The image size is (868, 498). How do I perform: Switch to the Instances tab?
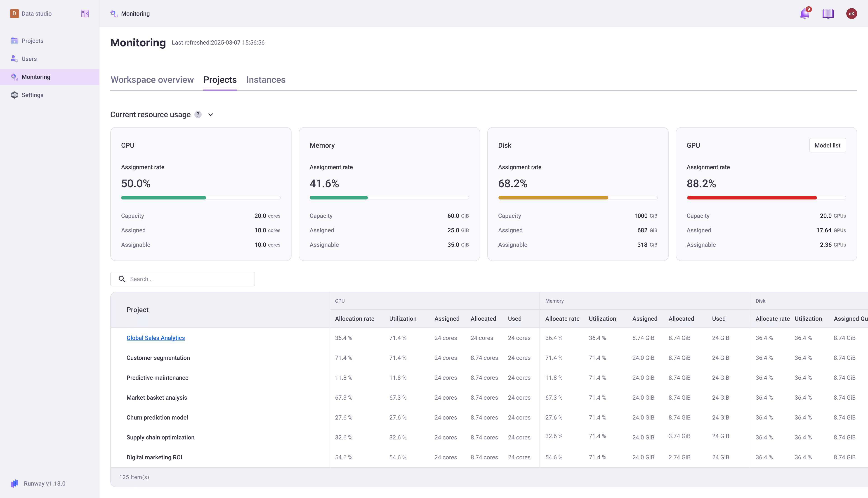coord(266,80)
